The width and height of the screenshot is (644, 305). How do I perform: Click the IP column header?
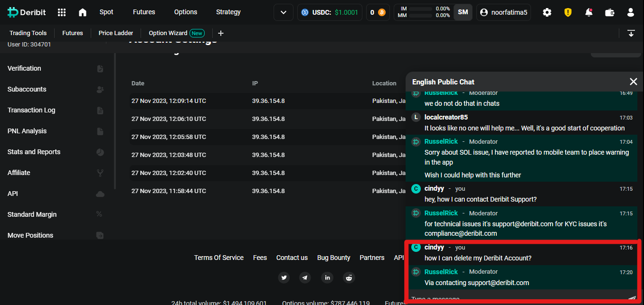[255, 83]
